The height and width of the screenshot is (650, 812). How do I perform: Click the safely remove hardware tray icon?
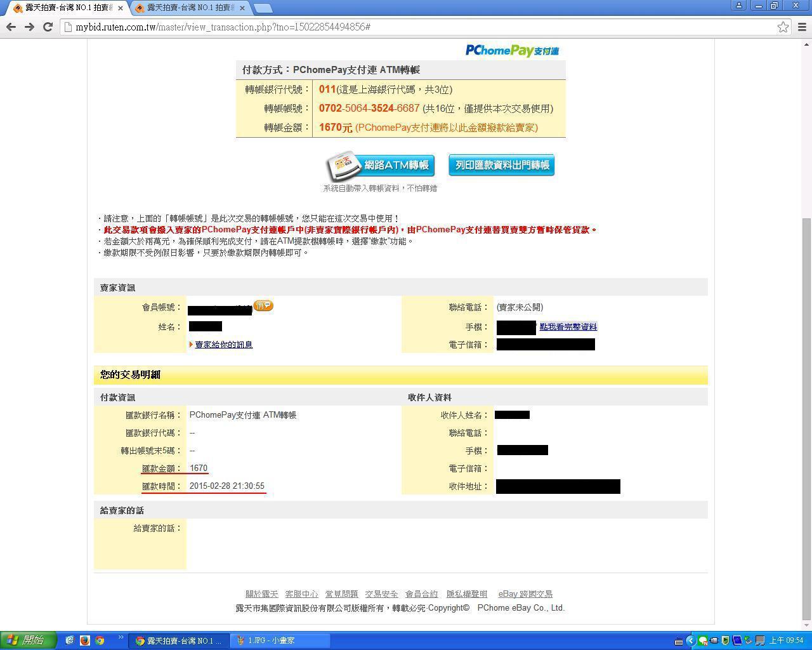pos(714,641)
